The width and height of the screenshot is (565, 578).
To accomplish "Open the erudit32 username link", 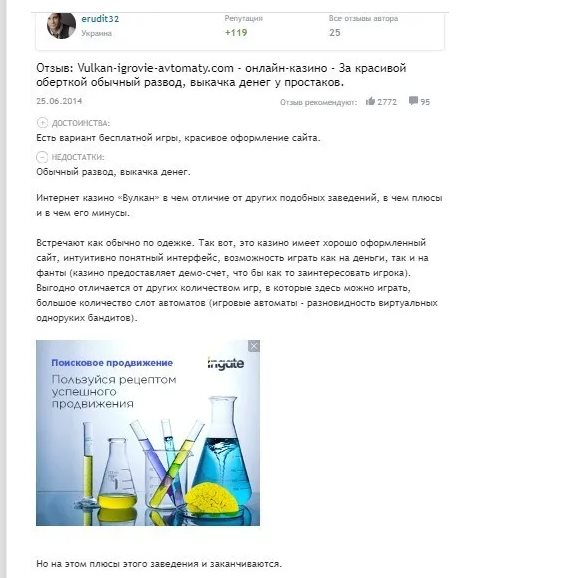I will tap(100, 19).
